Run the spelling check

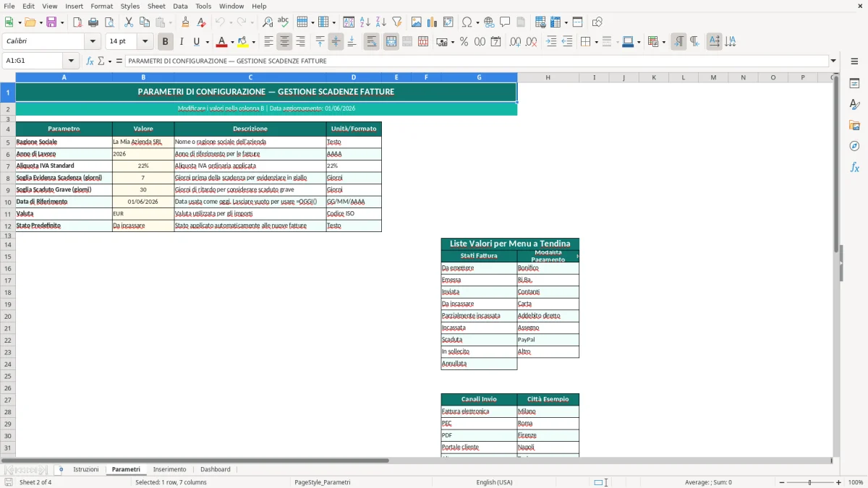click(284, 22)
